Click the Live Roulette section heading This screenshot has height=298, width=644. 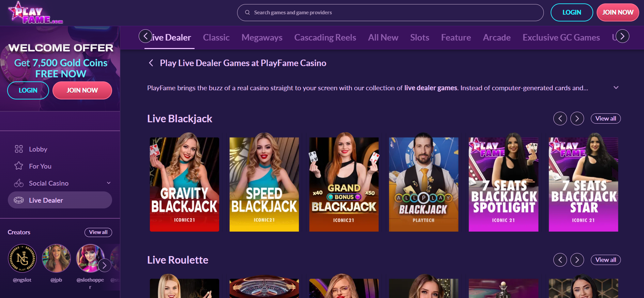pyautogui.click(x=178, y=260)
